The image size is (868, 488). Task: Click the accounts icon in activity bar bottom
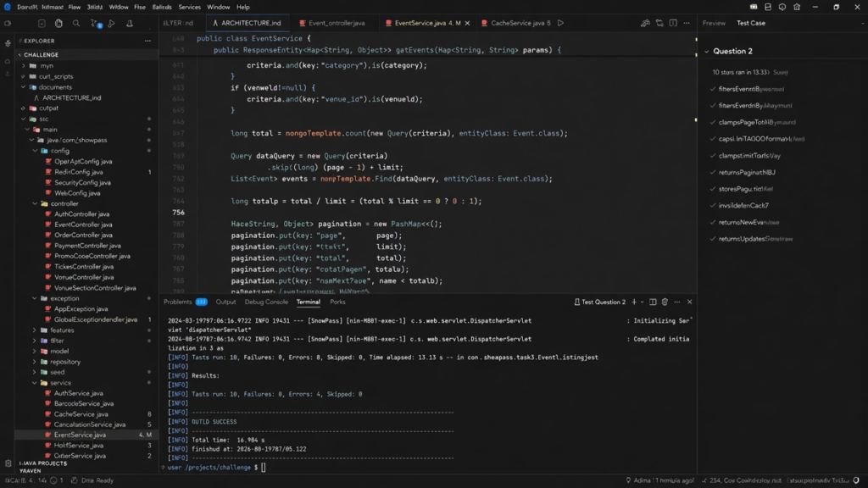point(8,463)
